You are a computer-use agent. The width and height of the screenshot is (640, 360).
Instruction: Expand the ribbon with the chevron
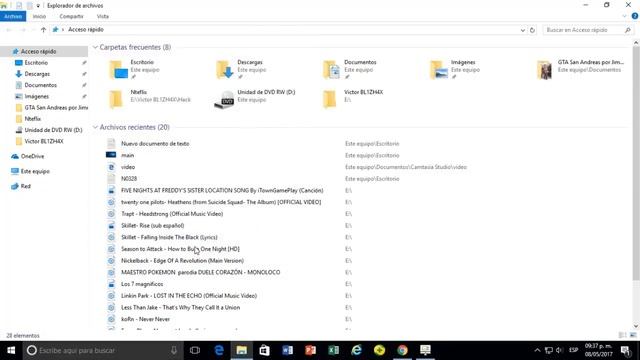(x=624, y=16)
